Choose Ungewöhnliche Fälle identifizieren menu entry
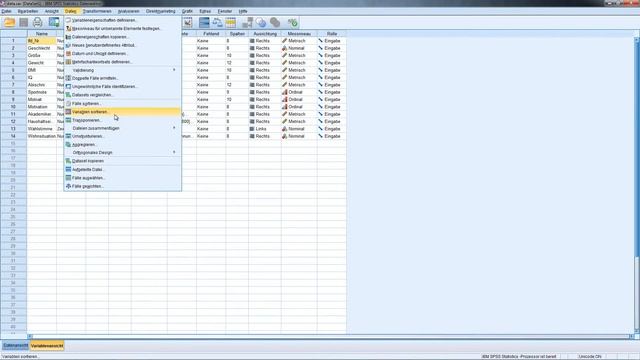Viewport: 640px width, 360px height. coord(122,87)
